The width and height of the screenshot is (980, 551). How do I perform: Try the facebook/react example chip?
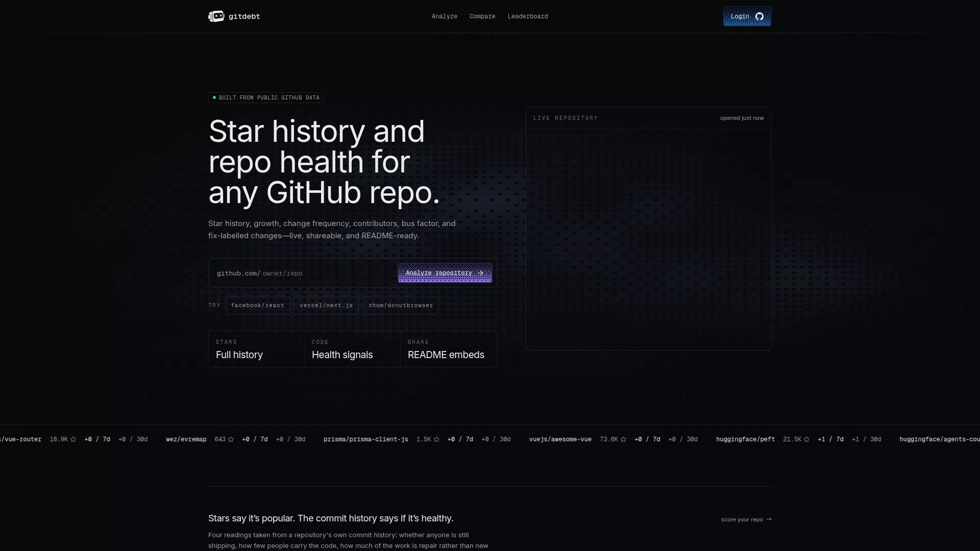[258, 305]
